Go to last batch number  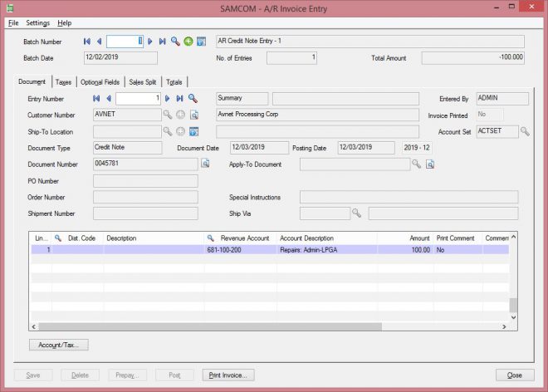(x=162, y=42)
